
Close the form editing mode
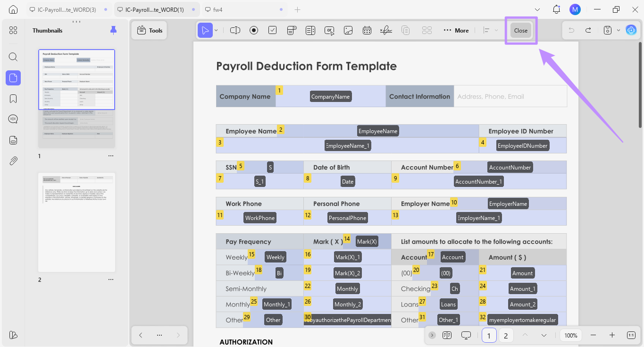pos(521,30)
